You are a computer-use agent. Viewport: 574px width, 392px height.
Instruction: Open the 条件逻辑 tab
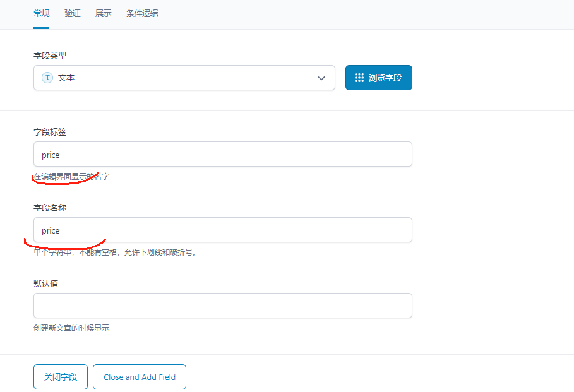[142, 13]
